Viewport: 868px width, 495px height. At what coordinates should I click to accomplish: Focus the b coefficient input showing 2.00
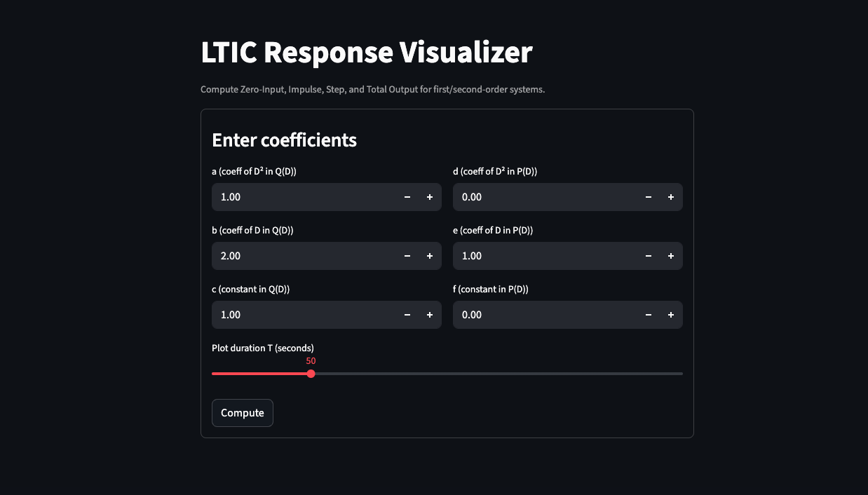304,256
